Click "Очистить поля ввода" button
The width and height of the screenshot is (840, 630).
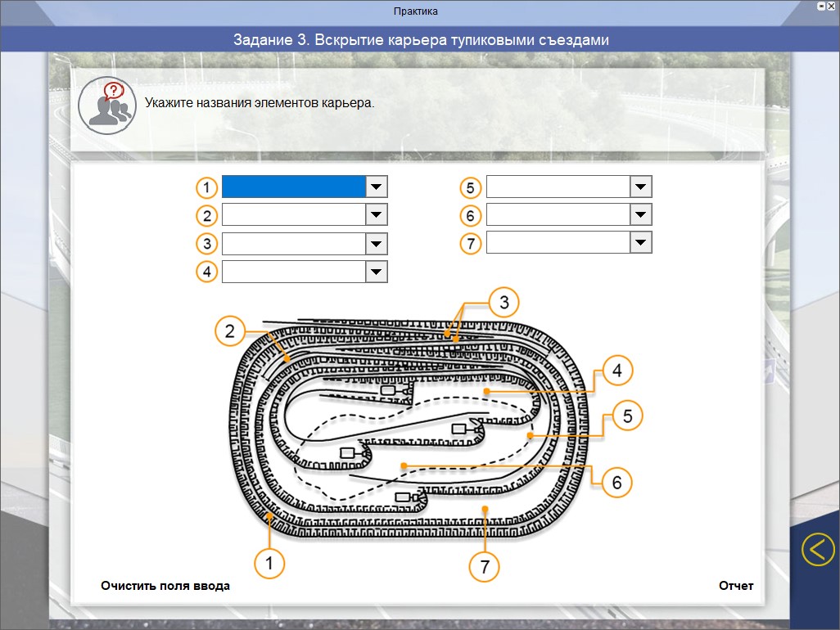pyautogui.click(x=165, y=586)
